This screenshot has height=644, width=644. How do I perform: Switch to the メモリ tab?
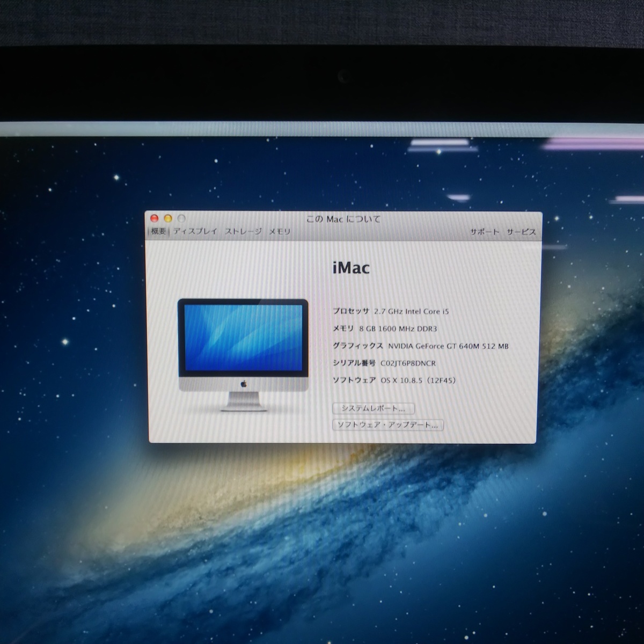click(x=280, y=231)
